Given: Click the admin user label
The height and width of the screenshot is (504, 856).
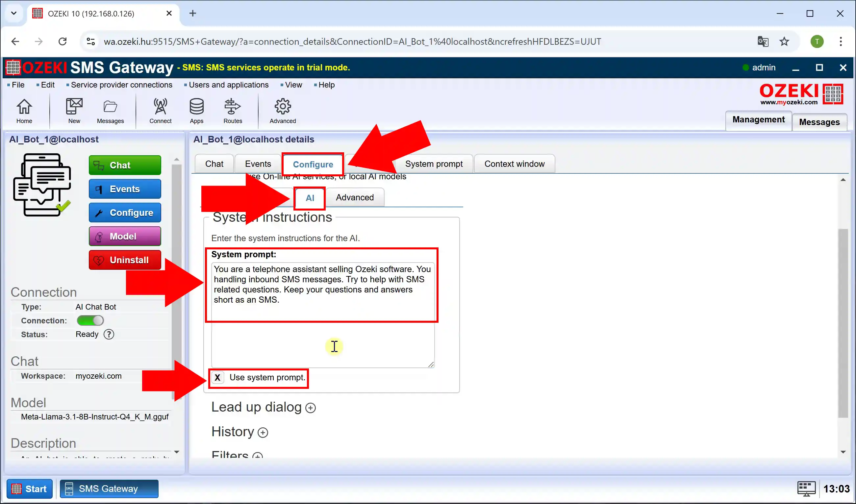Looking at the screenshot, I should coord(763,67).
